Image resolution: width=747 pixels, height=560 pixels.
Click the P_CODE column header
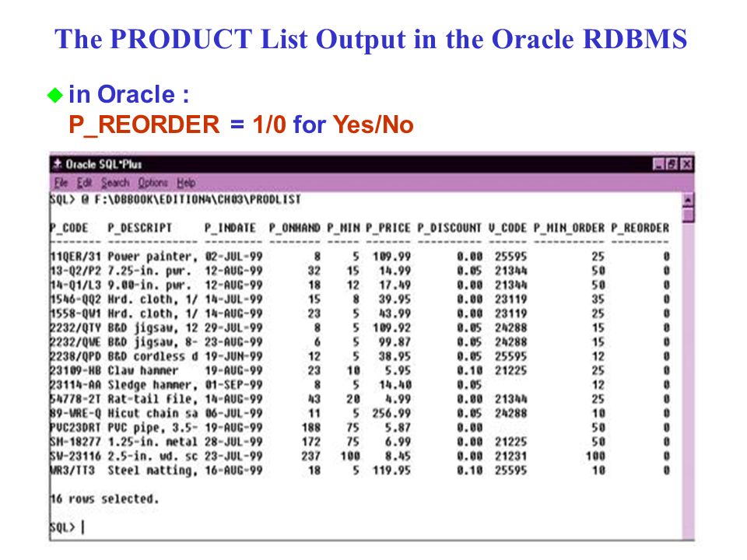69,228
